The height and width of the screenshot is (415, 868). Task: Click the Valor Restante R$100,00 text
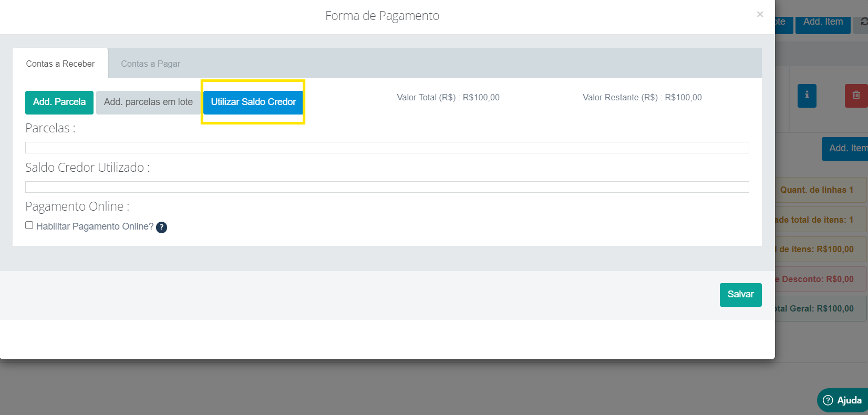point(642,98)
